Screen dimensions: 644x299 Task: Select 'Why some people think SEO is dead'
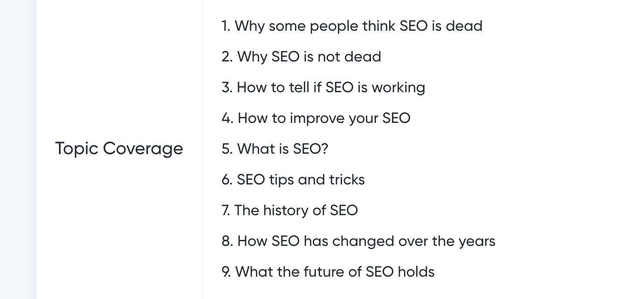[358, 26]
